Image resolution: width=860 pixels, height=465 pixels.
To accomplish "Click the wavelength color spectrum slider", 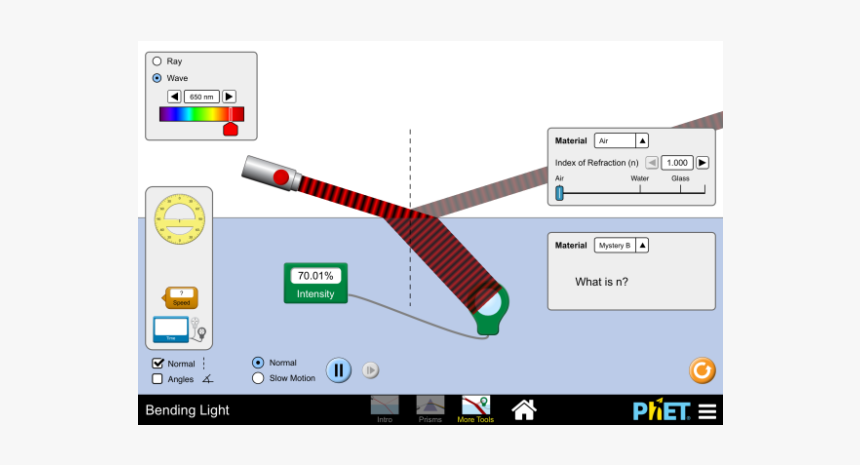I will (200, 114).
